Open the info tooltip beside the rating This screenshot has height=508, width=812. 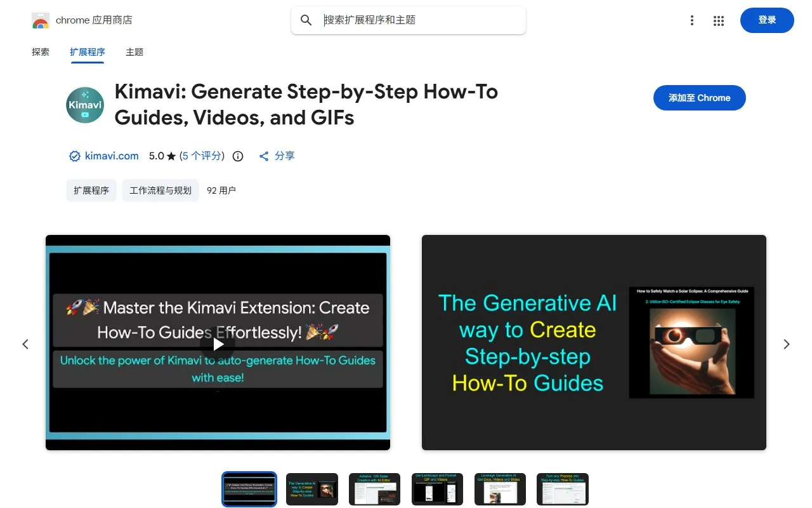237,156
